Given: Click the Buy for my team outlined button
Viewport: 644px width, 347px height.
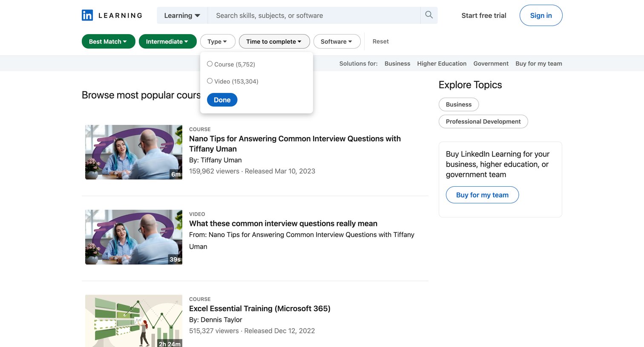Looking at the screenshot, I should [482, 195].
